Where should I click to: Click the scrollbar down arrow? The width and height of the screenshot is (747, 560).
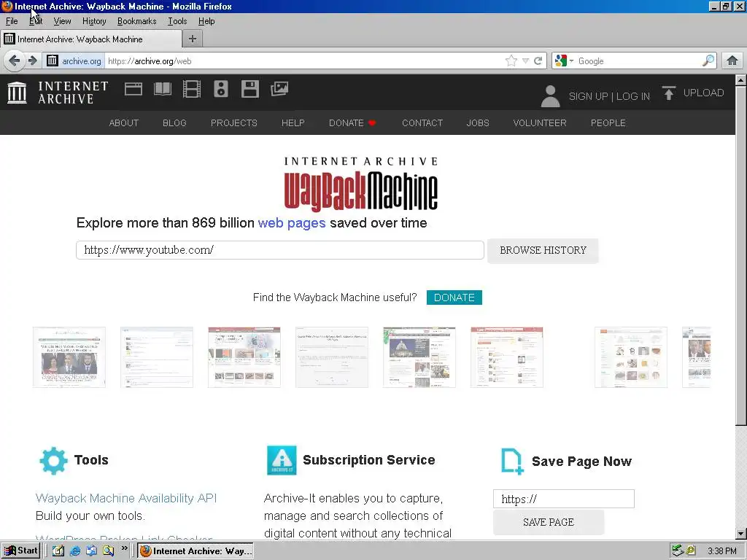(x=741, y=533)
